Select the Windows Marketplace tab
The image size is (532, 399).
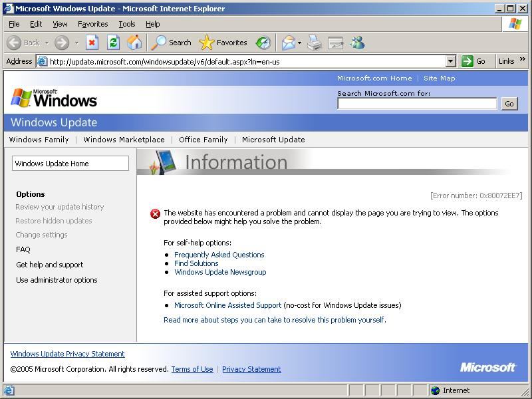tap(124, 140)
